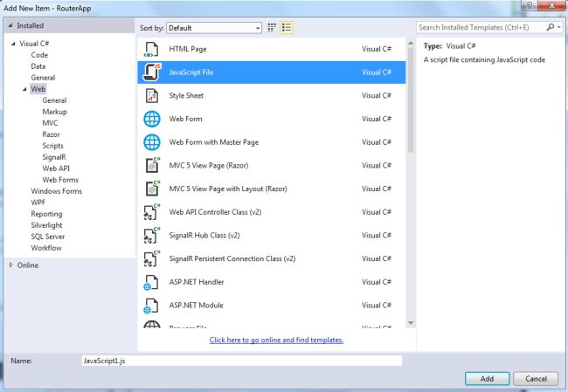Select the Reporting category
The height and width of the screenshot is (392, 568).
46,214
